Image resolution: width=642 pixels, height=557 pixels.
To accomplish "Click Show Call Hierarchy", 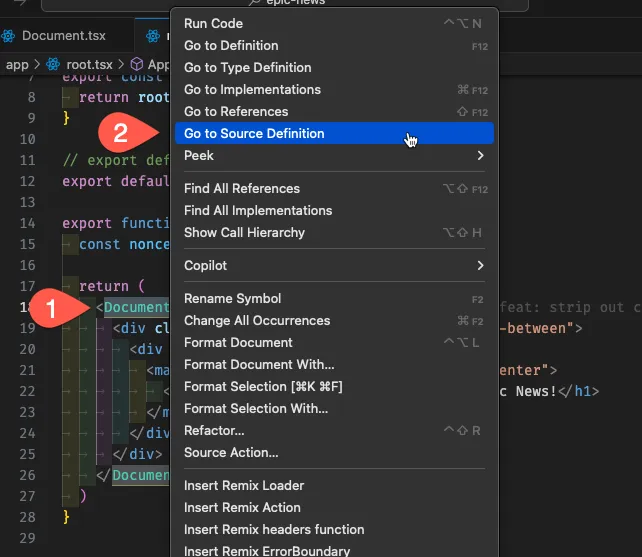I will [x=334, y=233].
